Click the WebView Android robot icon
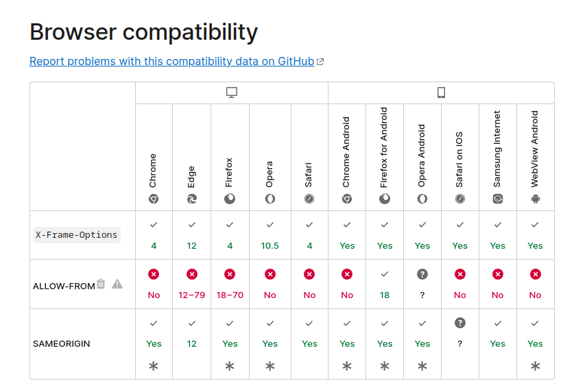This screenshot has height=392, width=563. click(536, 199)
